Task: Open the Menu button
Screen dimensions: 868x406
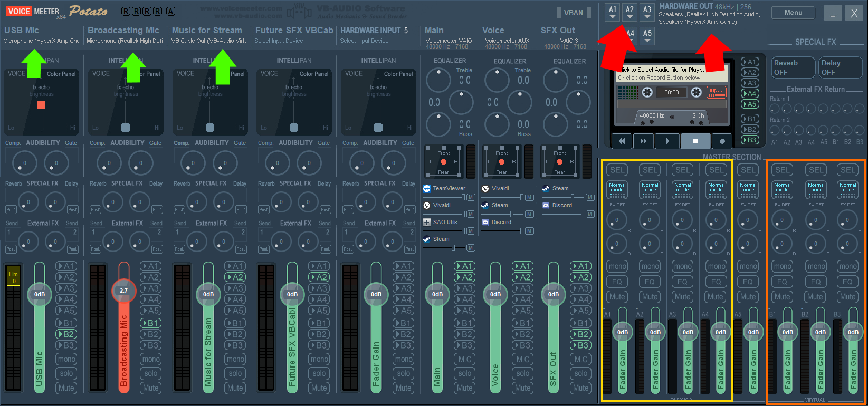Action: tap(793, 13)
